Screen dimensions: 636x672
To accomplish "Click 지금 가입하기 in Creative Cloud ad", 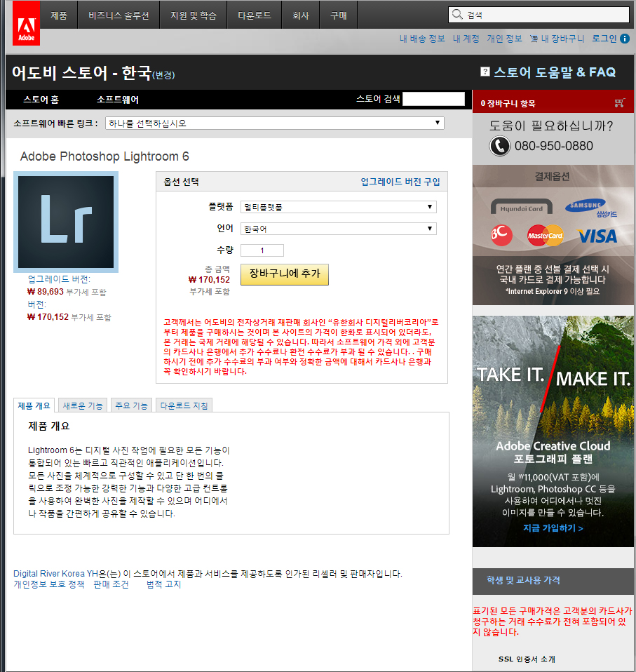I will (553, 528).
